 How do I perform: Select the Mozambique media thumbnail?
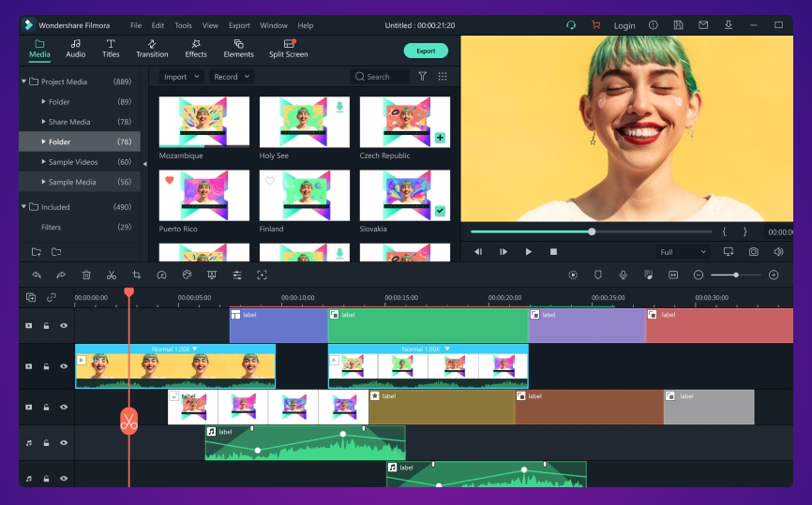(x=204, y=121)
